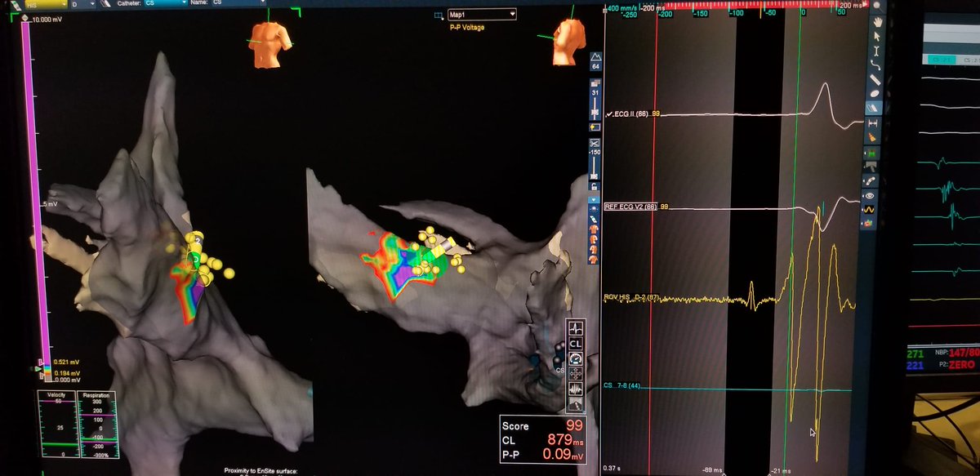Expand the small blue arrow above view presets
The height and width of the screenshot is (476, 980).
coord(594,200)
